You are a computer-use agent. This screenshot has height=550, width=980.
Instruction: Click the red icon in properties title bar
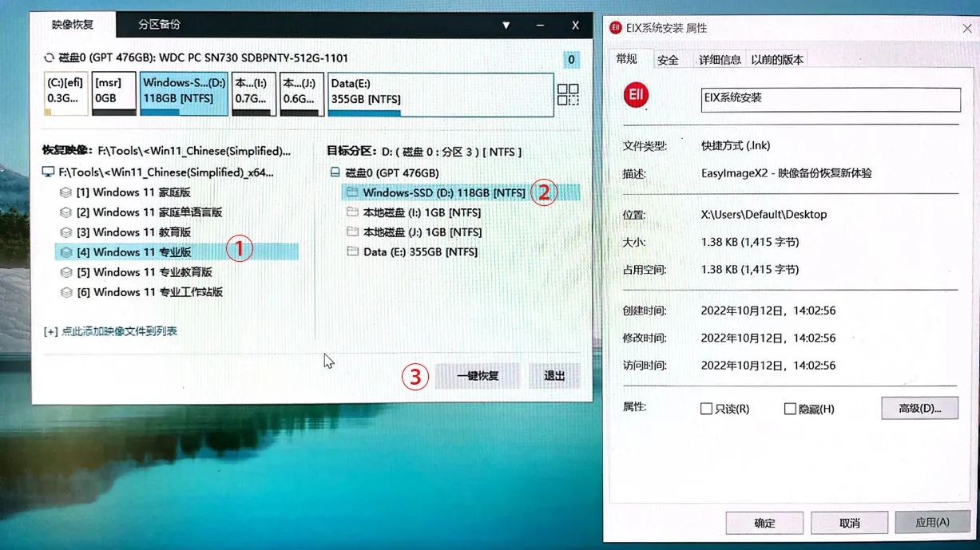coord(616,28)
